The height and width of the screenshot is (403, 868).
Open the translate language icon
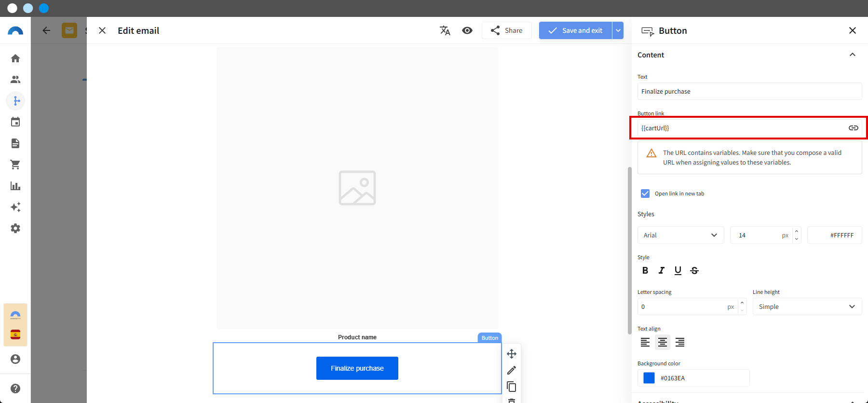click(445, 30)
